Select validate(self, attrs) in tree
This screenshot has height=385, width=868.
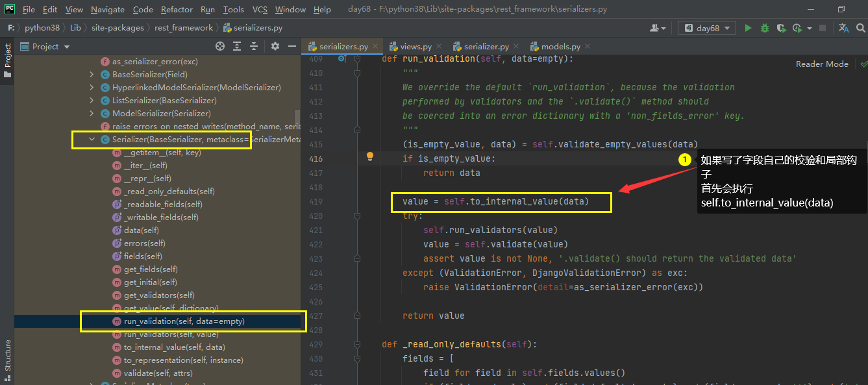(159, 373)
